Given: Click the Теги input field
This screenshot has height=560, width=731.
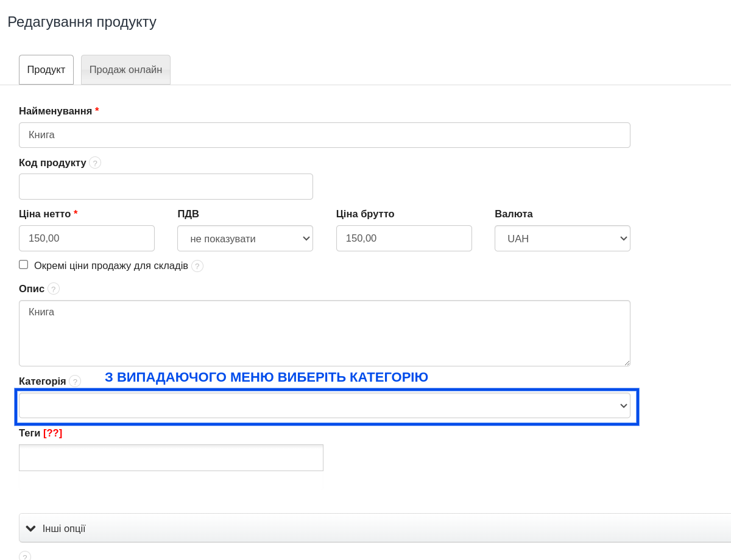Looking at the screenshot, I should point(171,458).
